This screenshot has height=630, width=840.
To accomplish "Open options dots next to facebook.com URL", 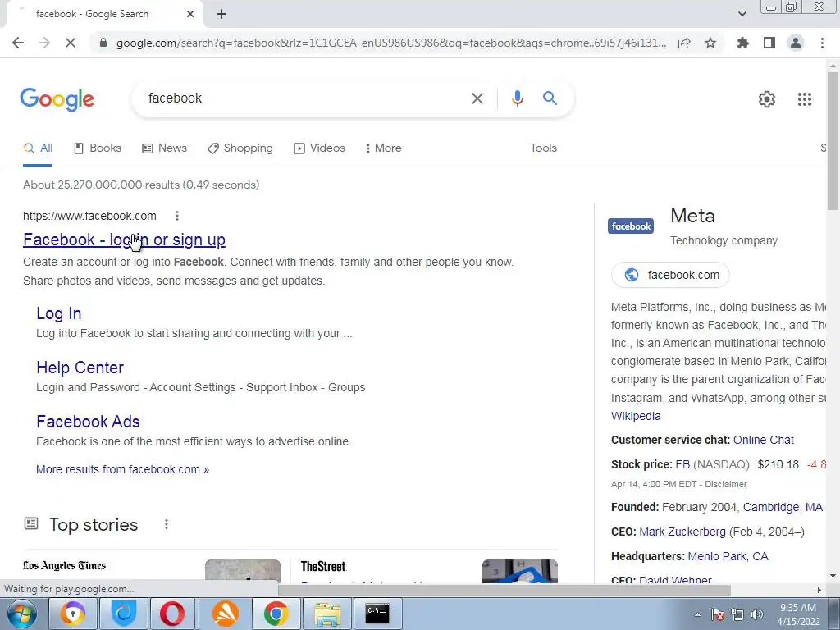I will pos(177,216).
